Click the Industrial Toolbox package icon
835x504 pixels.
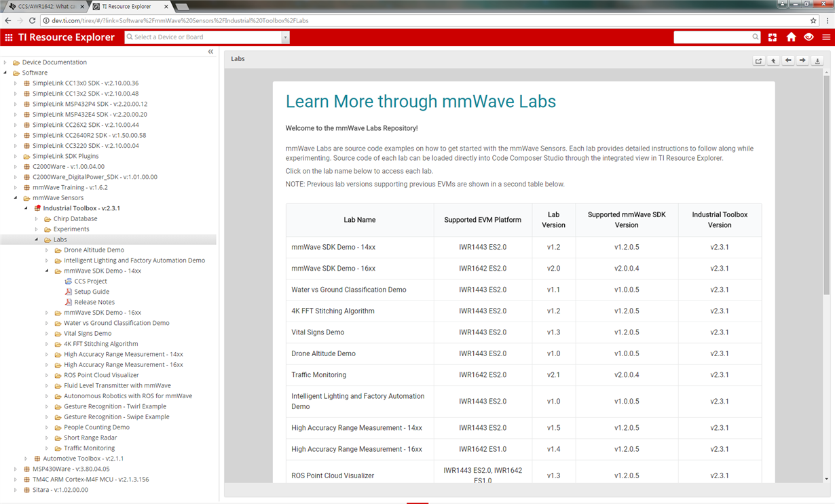pyautogui.click(x=37, y=208)
